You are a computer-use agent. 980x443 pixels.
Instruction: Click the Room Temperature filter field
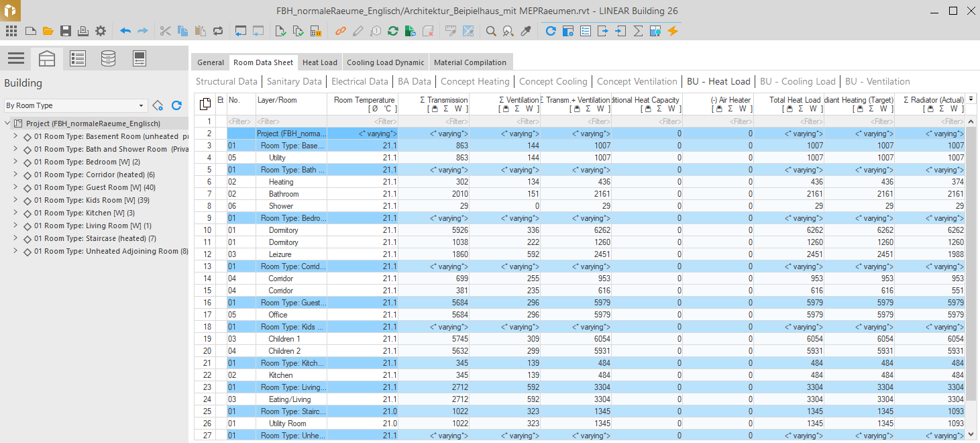click(x=362, y=121)
